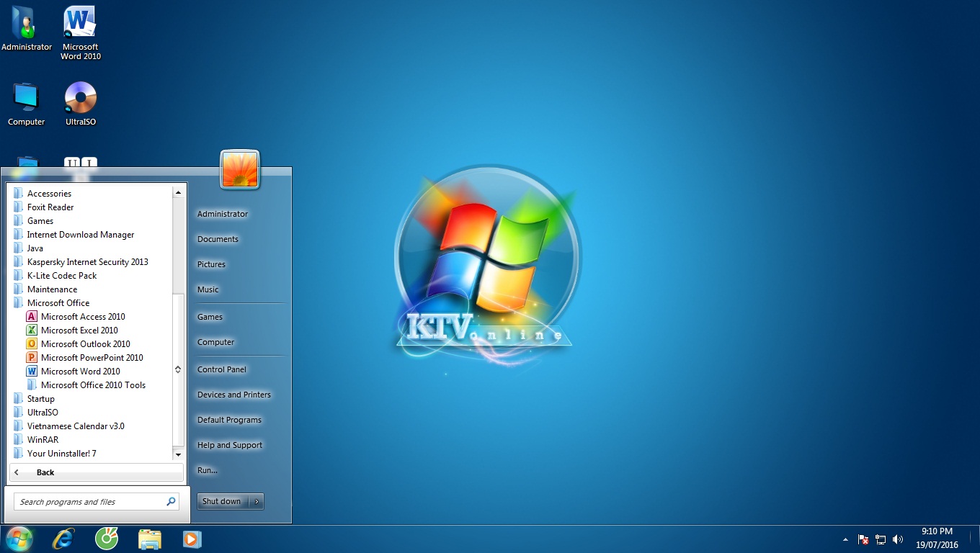Open Music from the Start menu
The image size is (980, 553).
pos(208,289)
